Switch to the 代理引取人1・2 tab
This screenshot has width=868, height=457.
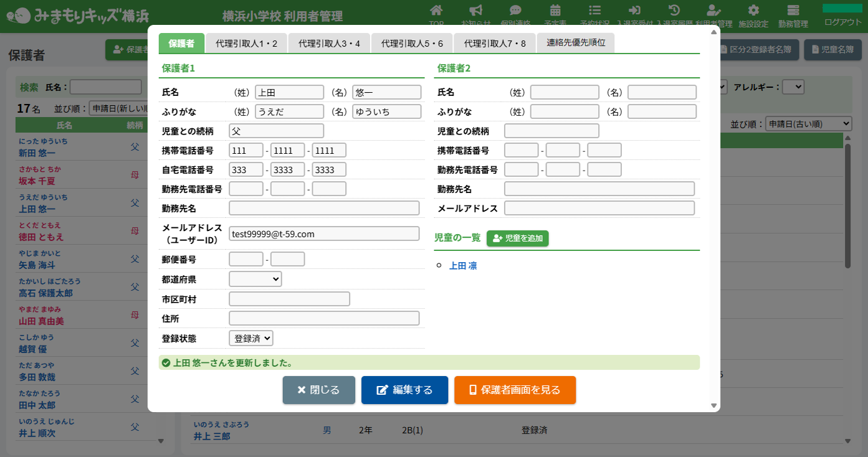[x=246, y=44]
